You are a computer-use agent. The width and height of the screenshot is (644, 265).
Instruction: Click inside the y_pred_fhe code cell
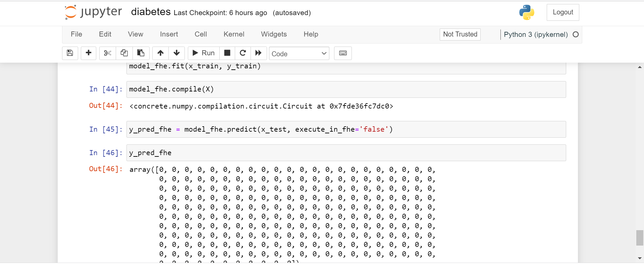345,153
